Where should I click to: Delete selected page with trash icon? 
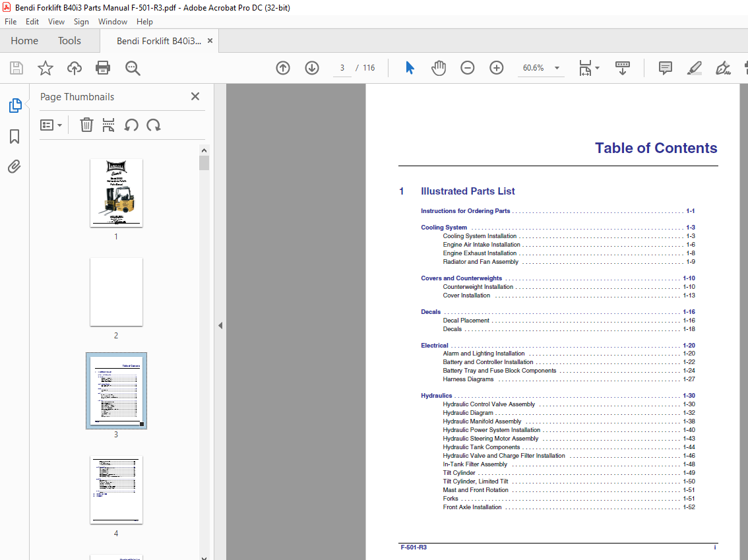(x=86, y=125)
